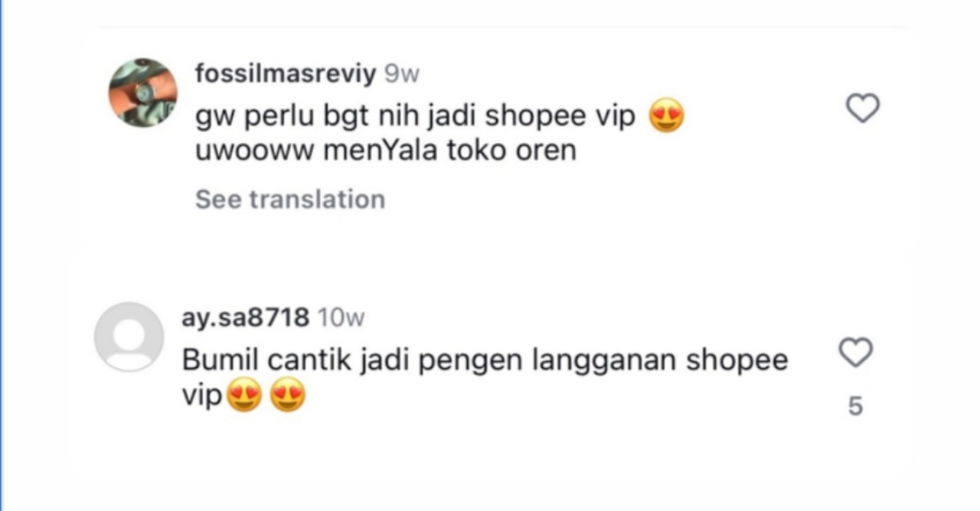The width and height of the screenshot is (980, 511).
Task: Select the text 'uwooww menYala toko oren'
Action: pyautogui.click(x=386, y=151)
